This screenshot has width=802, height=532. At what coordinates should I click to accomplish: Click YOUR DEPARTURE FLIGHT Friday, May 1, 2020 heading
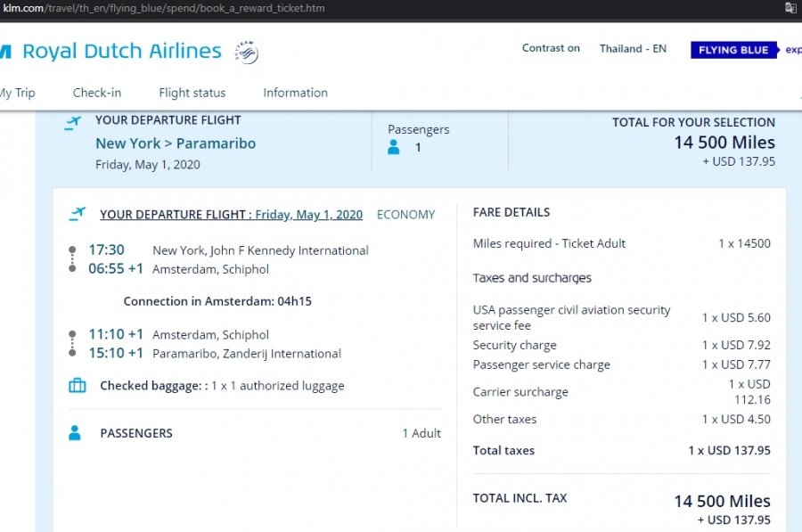coord(231,215)
